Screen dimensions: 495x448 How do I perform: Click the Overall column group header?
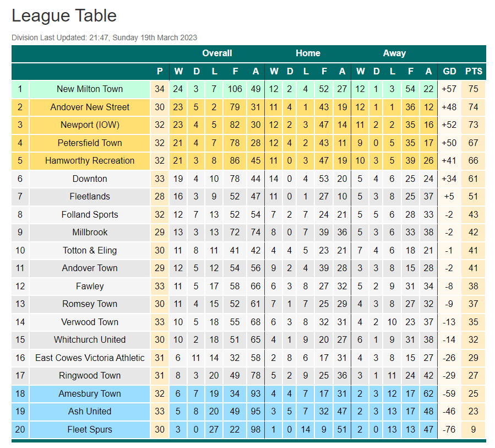tap(217, 53)
